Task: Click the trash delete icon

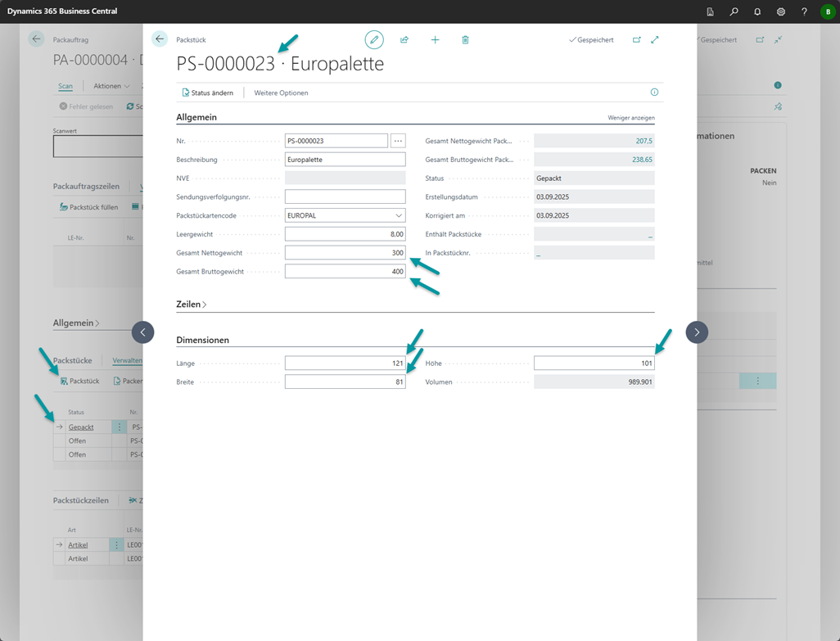Action: point(465,39)
